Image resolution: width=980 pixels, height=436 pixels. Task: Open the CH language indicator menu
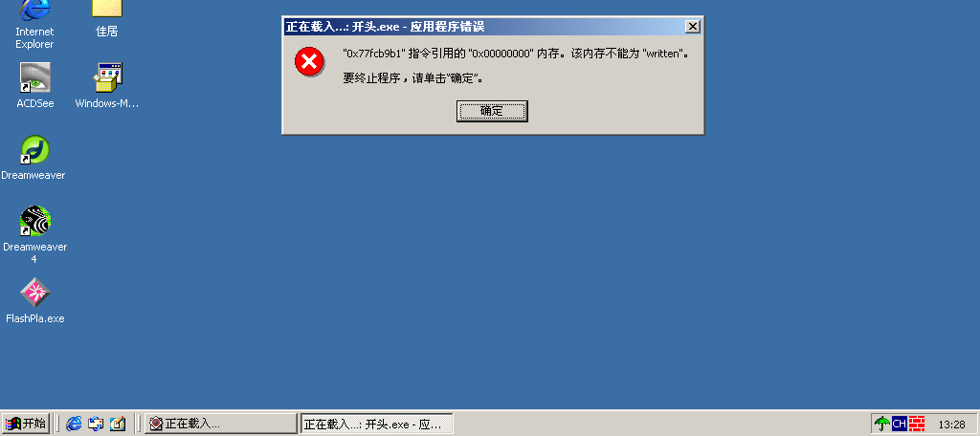pos(900,424)
